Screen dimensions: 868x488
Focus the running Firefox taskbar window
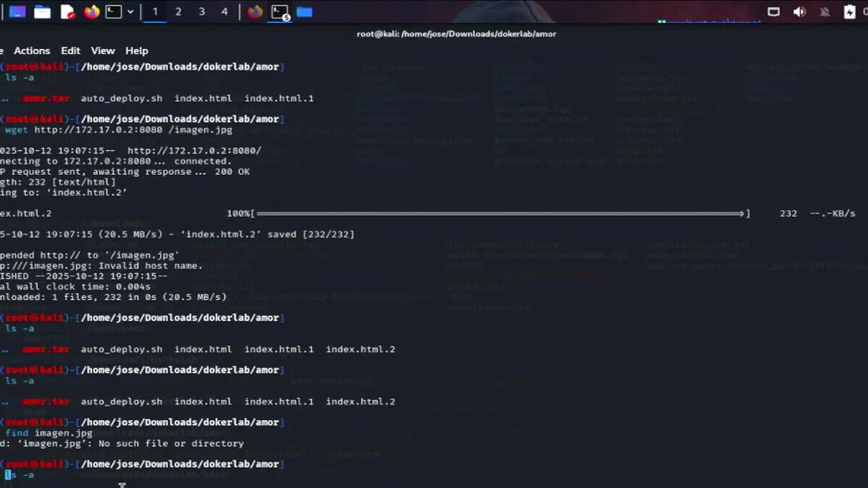pyautogui.click(x=255, y=12)
